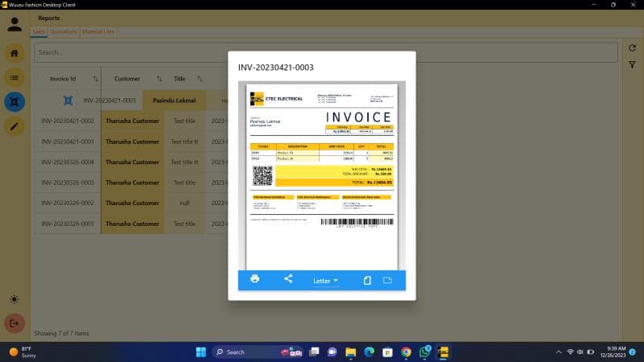The width and height of the screenshot is (644, 362).
Task: Open the Home sidebar icon
Action: pos(14,53)
